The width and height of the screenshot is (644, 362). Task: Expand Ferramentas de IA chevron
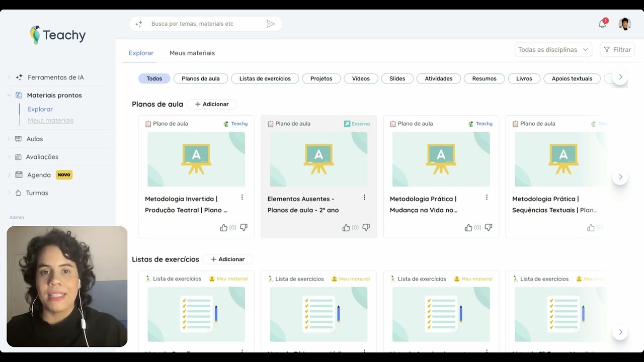point(9,77)
